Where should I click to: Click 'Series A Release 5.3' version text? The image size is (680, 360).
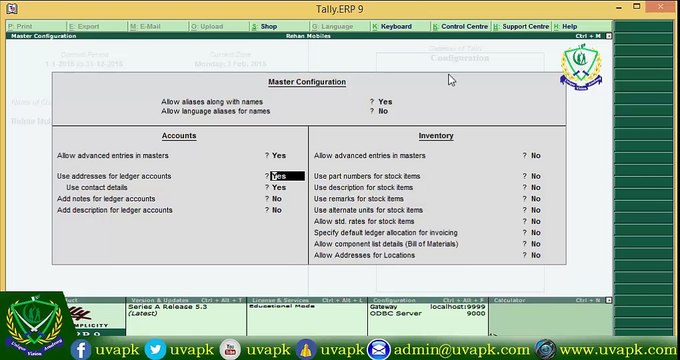pos(167,307)
